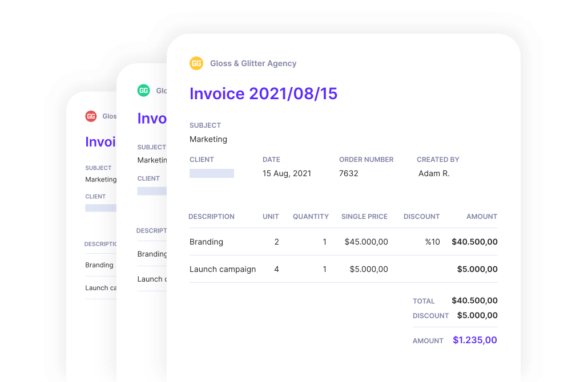Click the redacted client name on front invoice
Screen dimensions: 588x382
click(211, 173)
